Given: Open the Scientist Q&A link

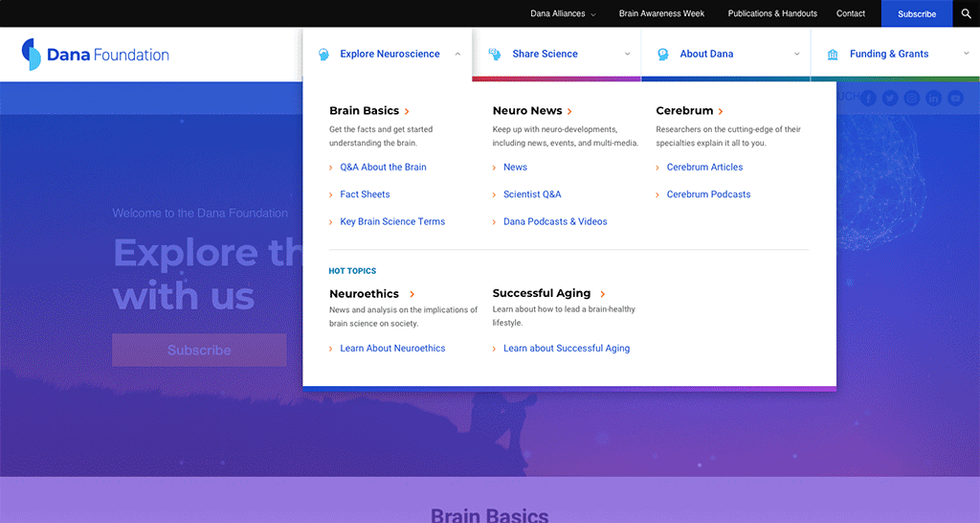Looking at the screenshot, I should click(532, 194).
